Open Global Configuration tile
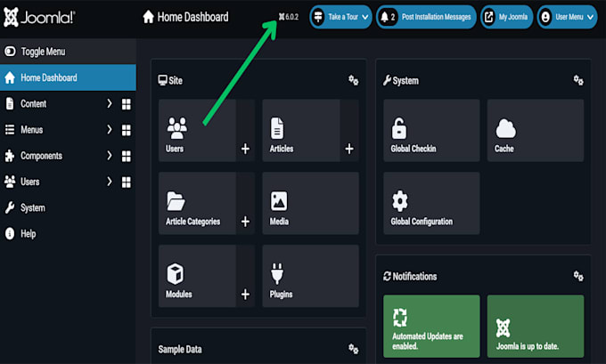This screenshot has width=606, height=364. pyautogui.click(x=431, y=204)
